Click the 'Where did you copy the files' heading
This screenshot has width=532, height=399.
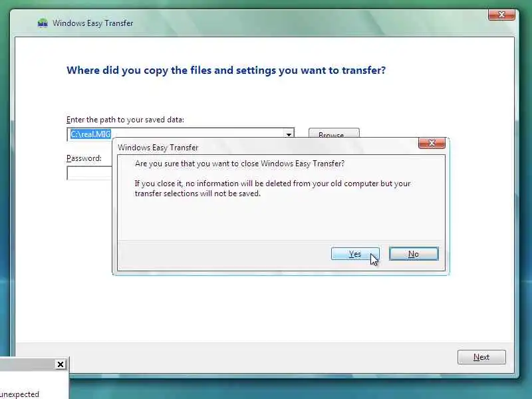click(x=226, y=70)
